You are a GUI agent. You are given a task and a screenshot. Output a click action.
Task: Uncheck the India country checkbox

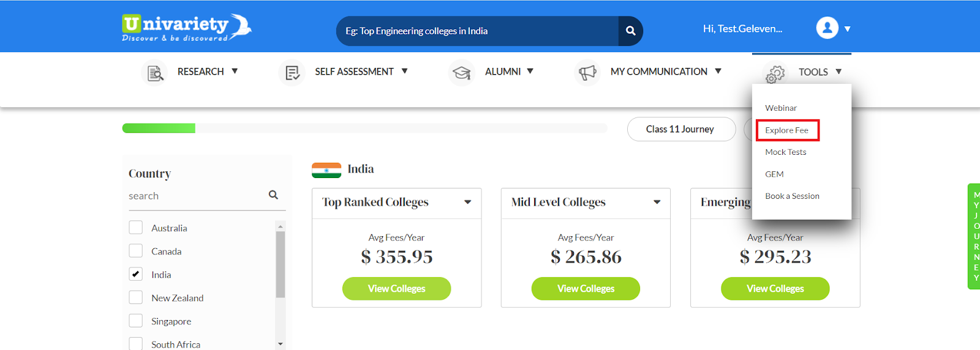(136, 274)
